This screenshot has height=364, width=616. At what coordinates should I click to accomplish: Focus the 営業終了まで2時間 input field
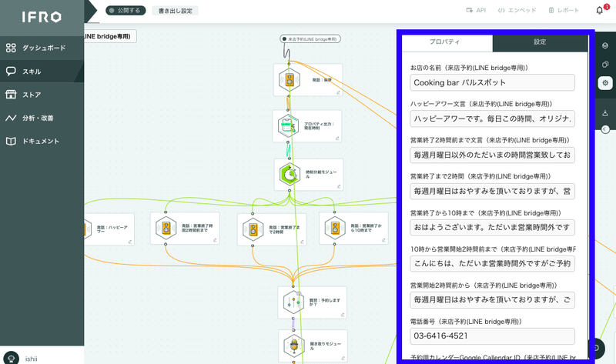coord(492,191)
